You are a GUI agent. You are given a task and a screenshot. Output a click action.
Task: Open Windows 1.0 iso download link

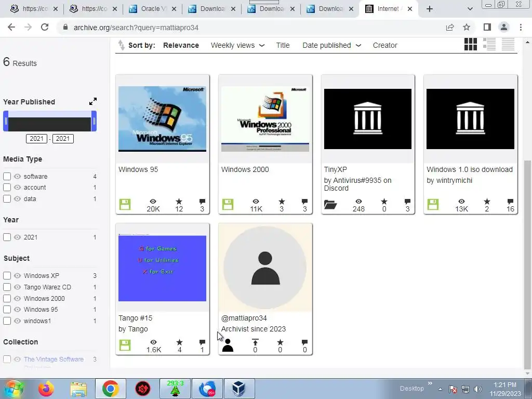470,169
